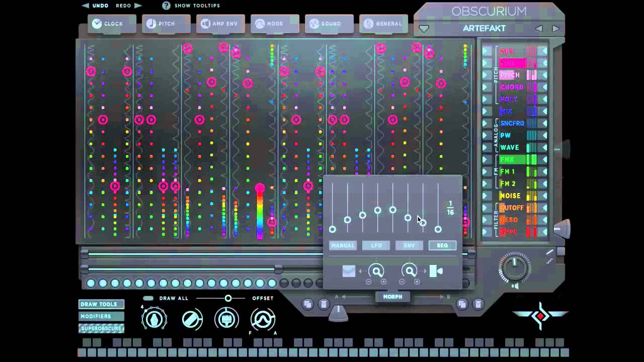This screenshot has height=362, width=644.
Task: Open the Pitch tab
Action: pyautogui.click(x=166, y=24)
